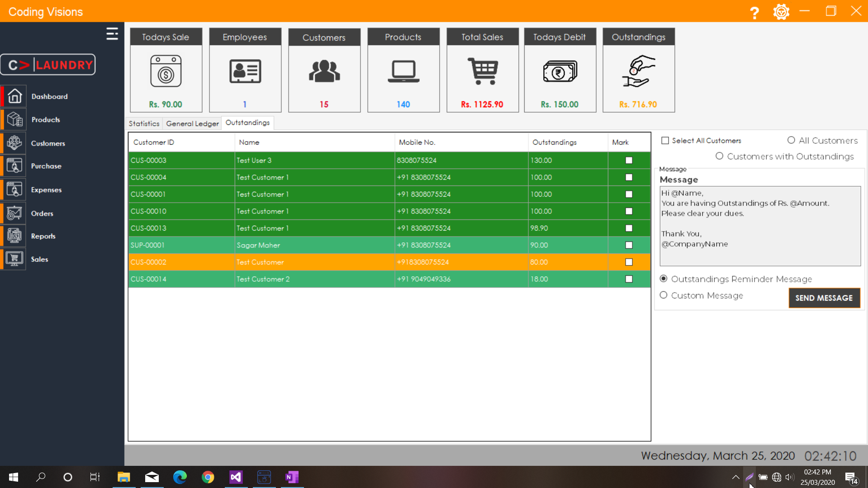Open Windows Start menu
This screenshot has height=488, width=868.
tap(14, 477)
